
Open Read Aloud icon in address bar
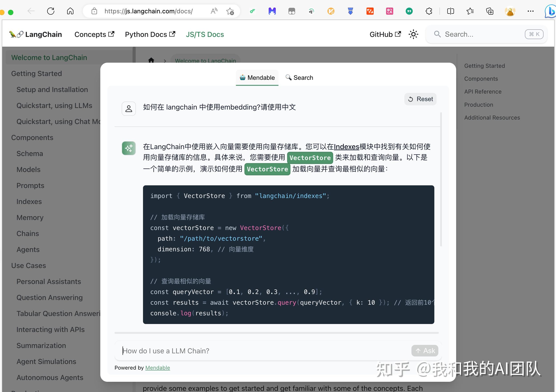[x=214, y=11]
